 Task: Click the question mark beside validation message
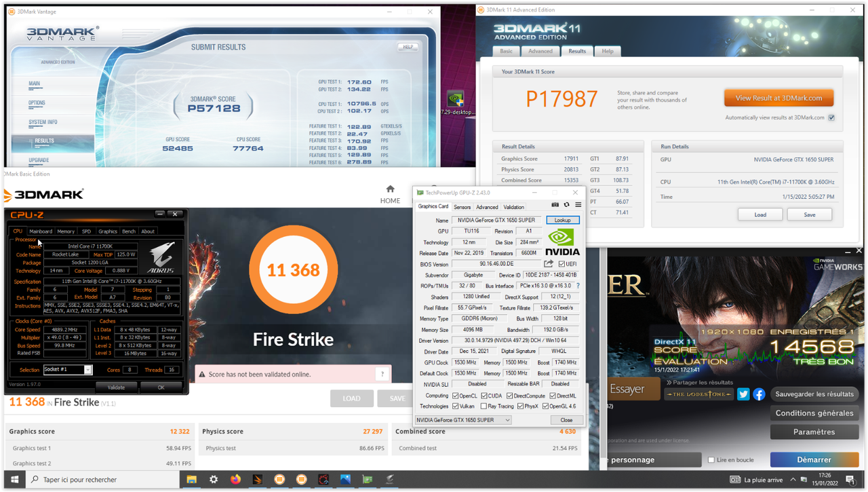382,374
